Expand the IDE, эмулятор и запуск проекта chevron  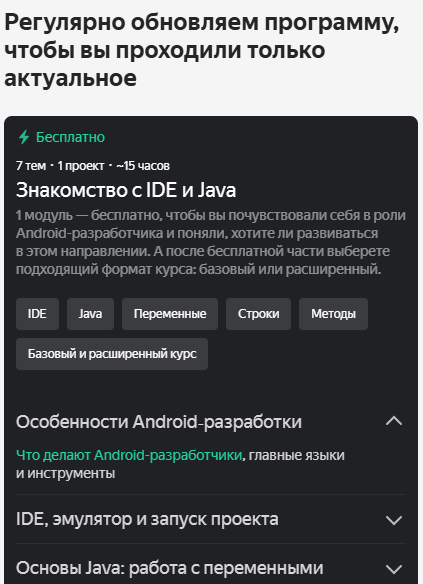point(394,520)
